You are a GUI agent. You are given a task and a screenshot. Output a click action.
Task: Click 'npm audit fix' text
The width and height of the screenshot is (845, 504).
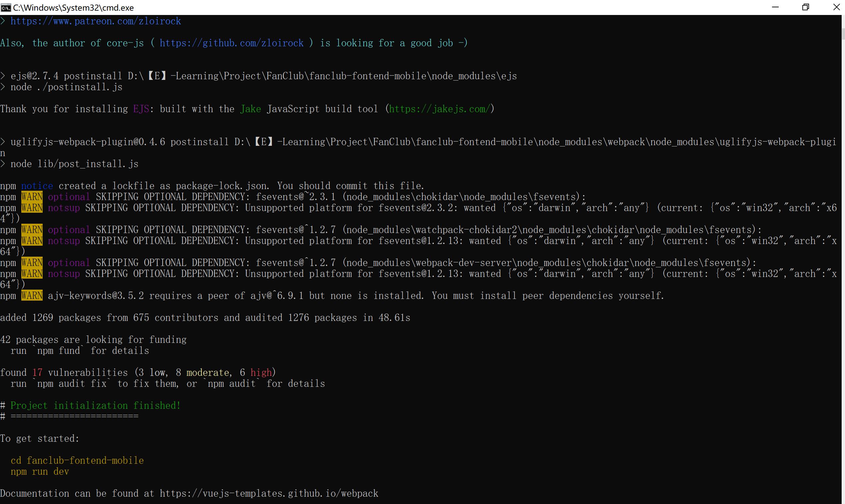72,384
